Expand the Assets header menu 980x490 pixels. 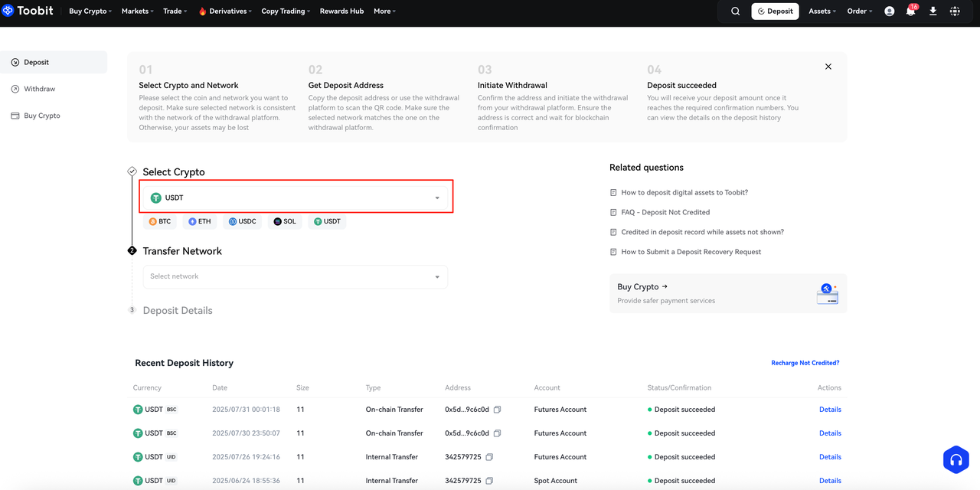[x=822, y=11]
